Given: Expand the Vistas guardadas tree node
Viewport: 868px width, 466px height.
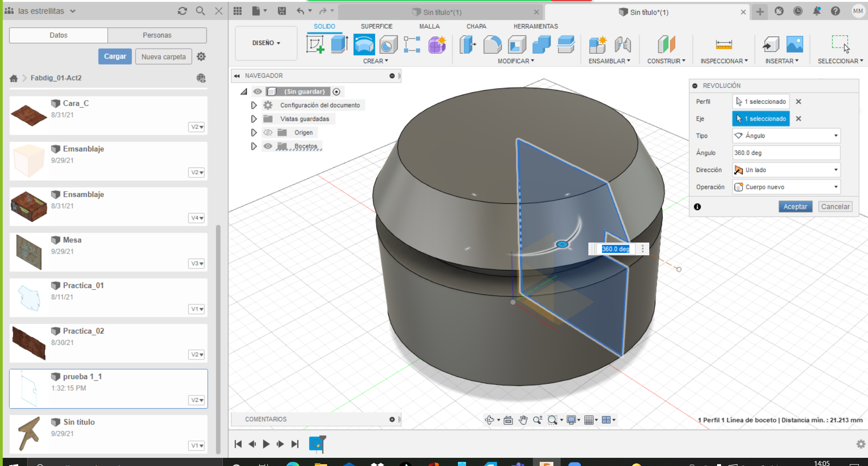Looking at the screenshot, I should [254, 119].
